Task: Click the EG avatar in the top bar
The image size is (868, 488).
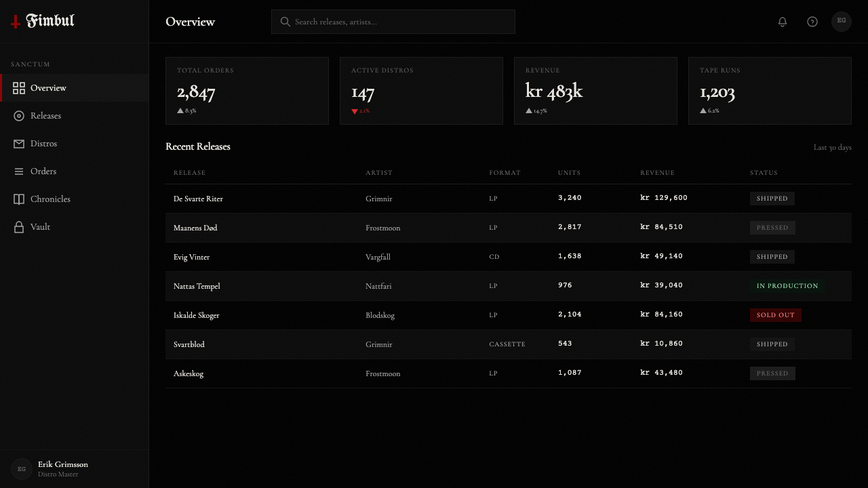Action: coord(842,21)
